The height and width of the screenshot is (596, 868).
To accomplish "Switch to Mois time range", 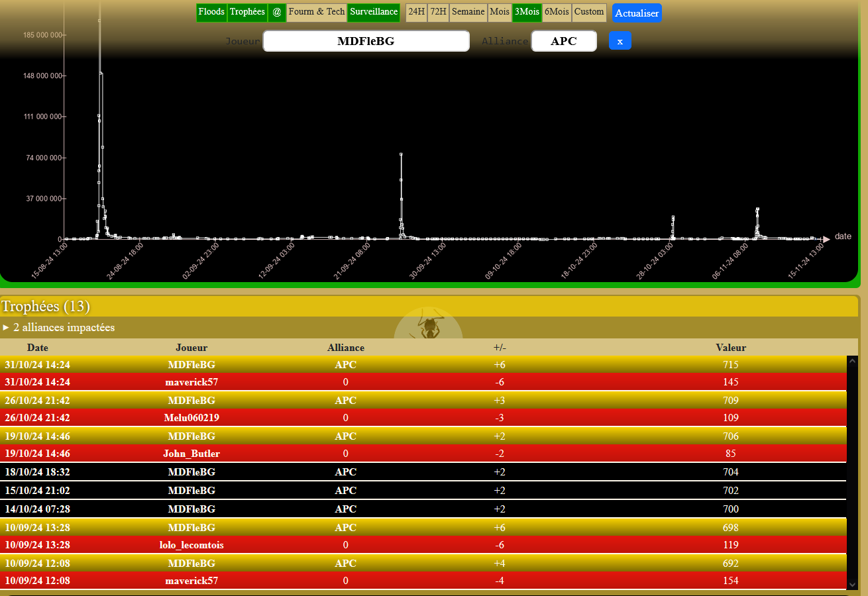I will [500, 13].
